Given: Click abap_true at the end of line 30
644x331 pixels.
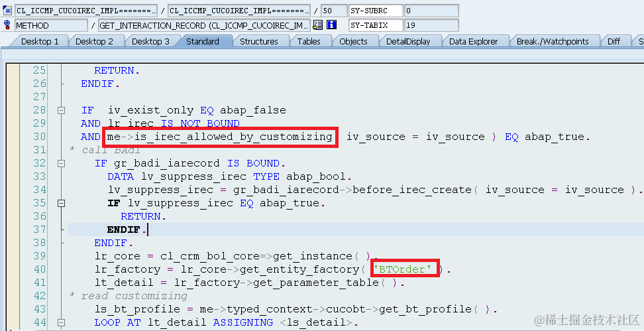Looking at the screenshot, I should [555, 137].
